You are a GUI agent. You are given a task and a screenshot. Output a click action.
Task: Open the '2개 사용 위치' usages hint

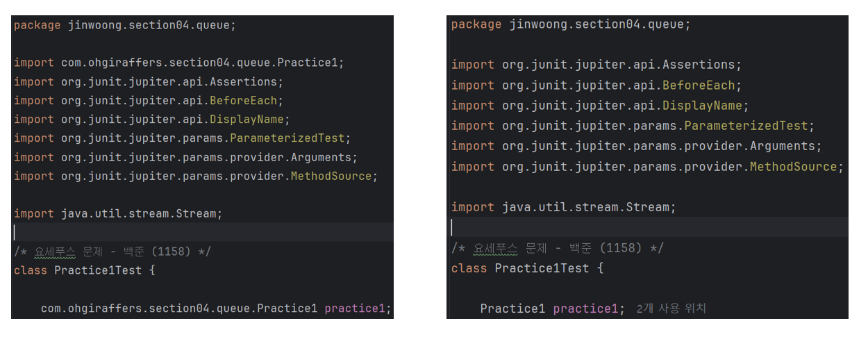(x=671, y=309)
